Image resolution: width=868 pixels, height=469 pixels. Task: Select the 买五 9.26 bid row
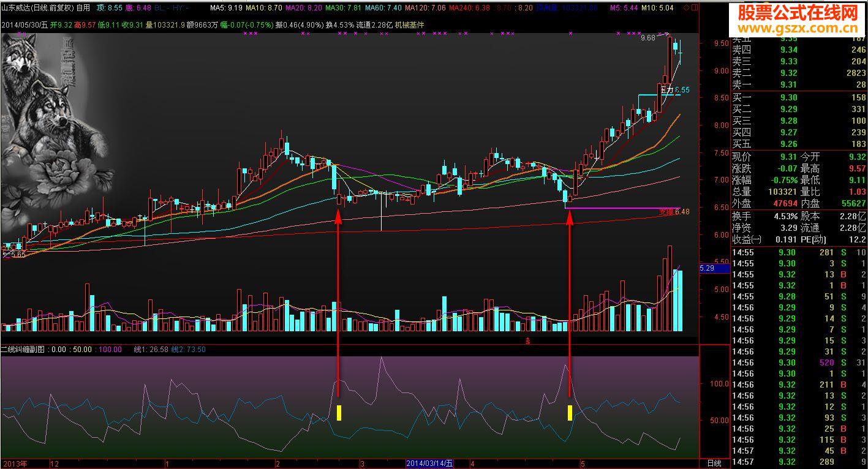click(799, 144)
